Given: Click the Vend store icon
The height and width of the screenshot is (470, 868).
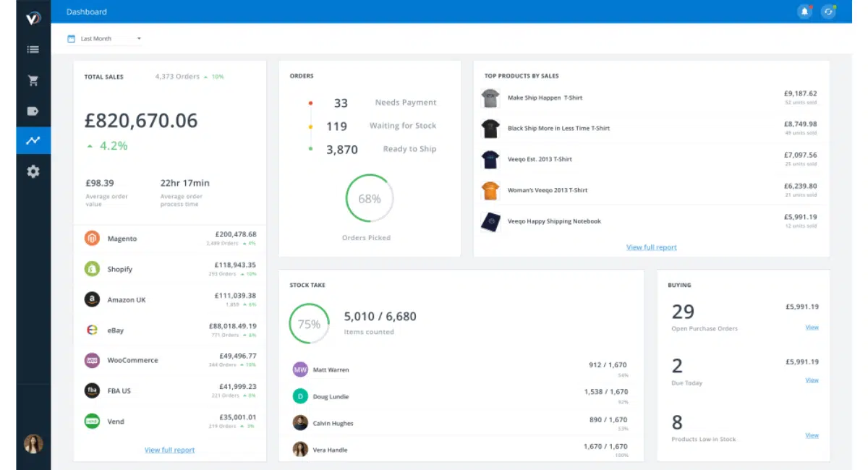Looking at the screenshot, I should pyautogui.click(x=92, y=421).
